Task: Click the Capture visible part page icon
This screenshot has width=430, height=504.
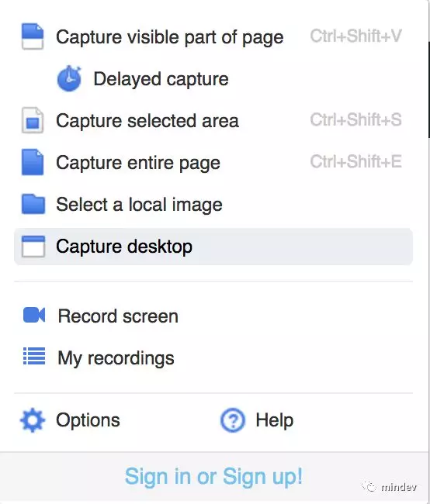Action: [x=33, y=36]
